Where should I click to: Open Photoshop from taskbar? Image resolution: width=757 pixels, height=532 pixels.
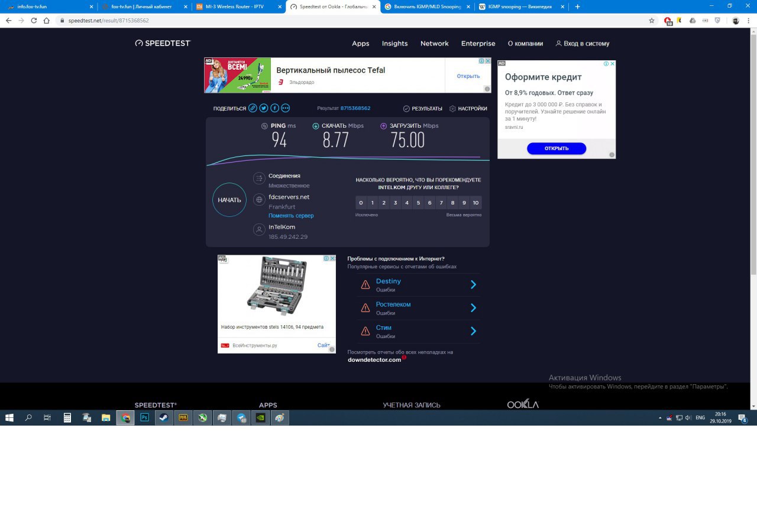[x=145, y=417]
